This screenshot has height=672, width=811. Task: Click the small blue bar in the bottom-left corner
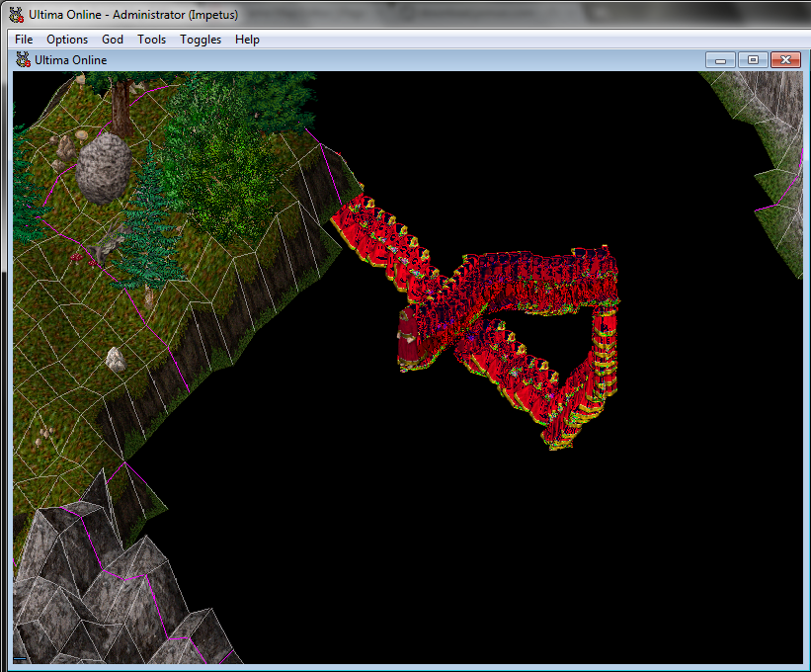(20, 659)
